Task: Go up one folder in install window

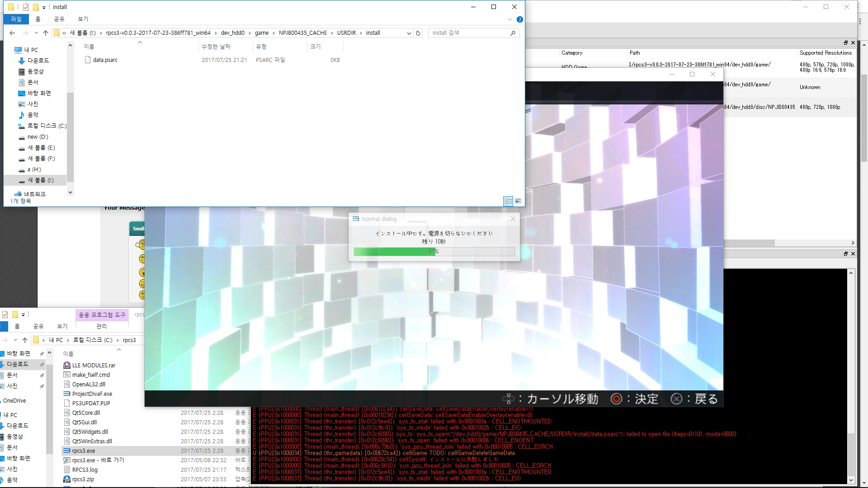Action: coord(46,33)
